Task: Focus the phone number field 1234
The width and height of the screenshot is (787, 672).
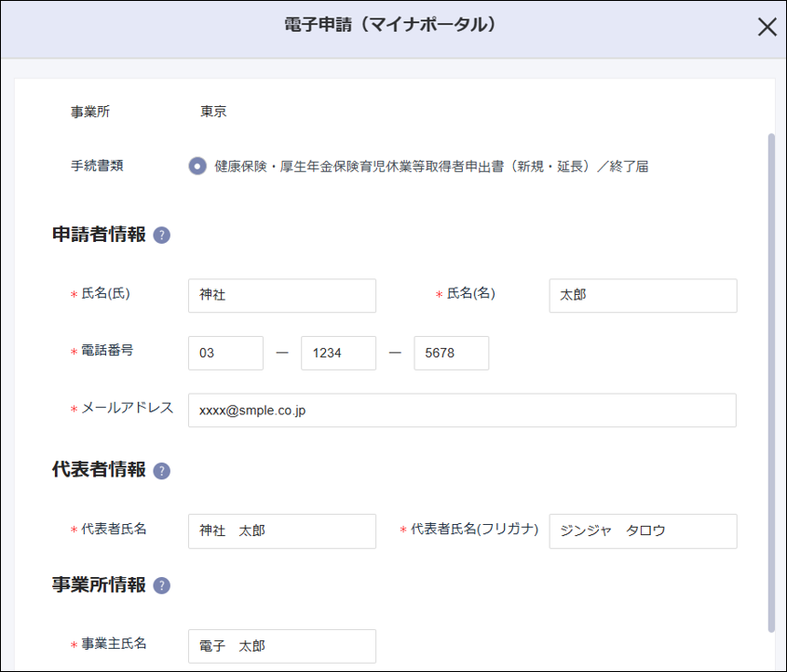Action: tap(338, 353)
